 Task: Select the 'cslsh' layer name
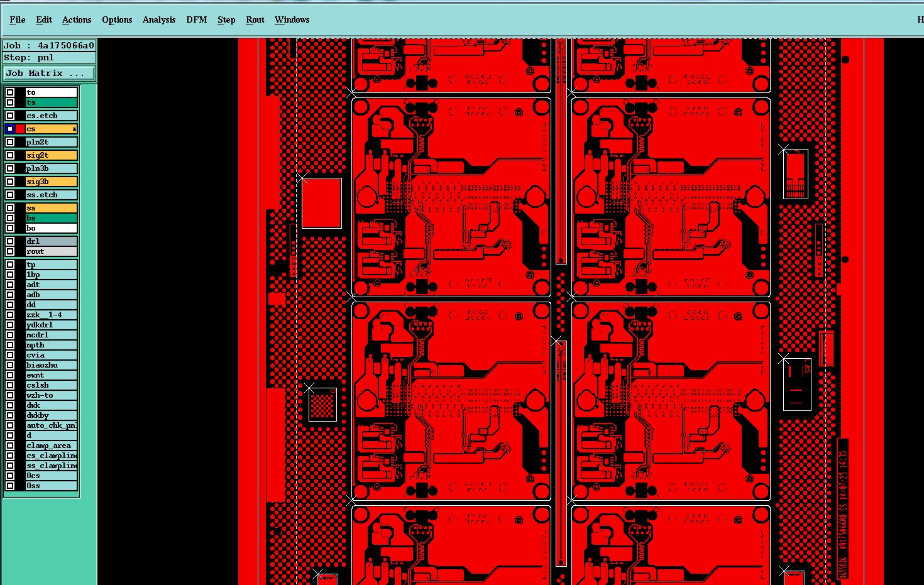coord(51,385)
